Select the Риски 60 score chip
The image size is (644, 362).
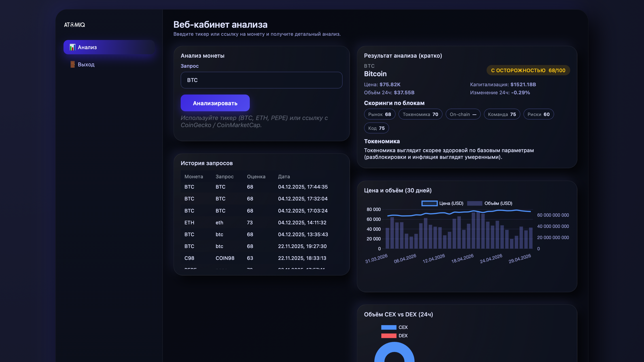click(x=538, y=114)
